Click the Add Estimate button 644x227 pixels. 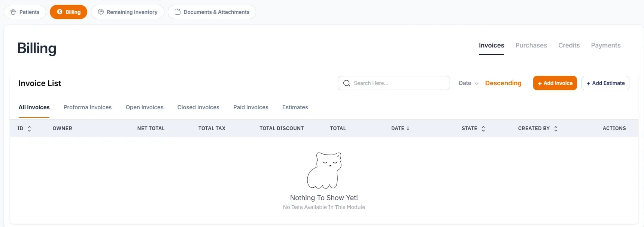tap(605, 83)
